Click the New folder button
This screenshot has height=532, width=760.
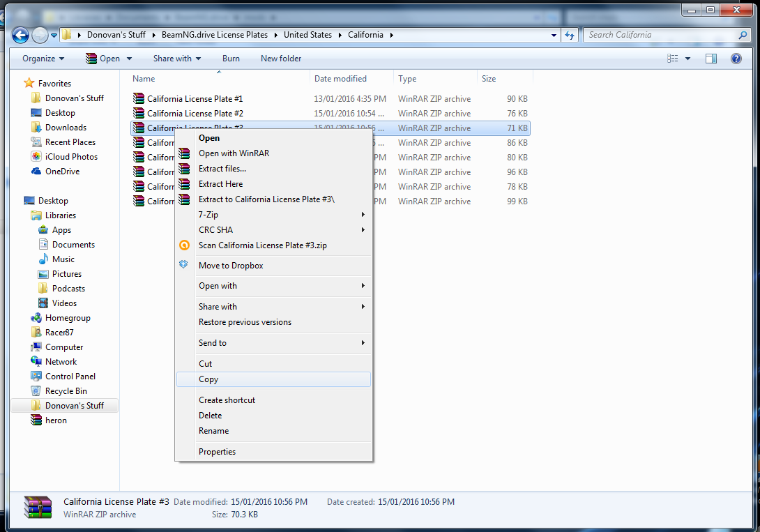coord(280,59)
